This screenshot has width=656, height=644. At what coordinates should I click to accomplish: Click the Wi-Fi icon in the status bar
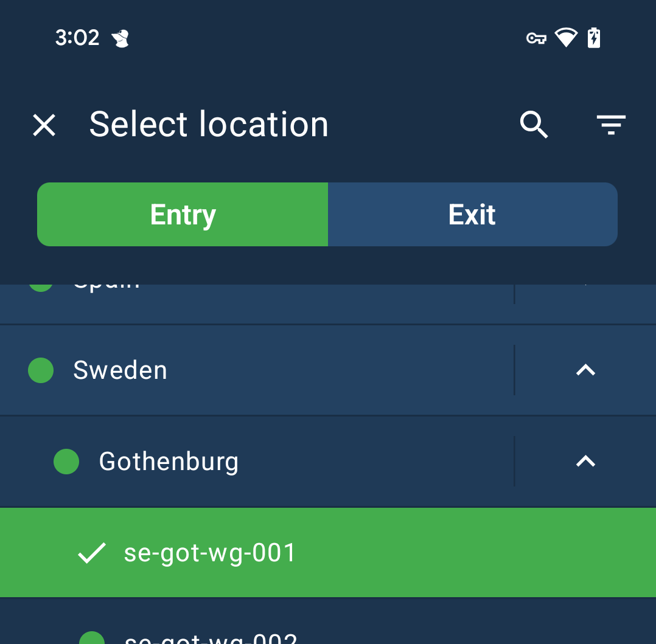click(x=565, y=37)
